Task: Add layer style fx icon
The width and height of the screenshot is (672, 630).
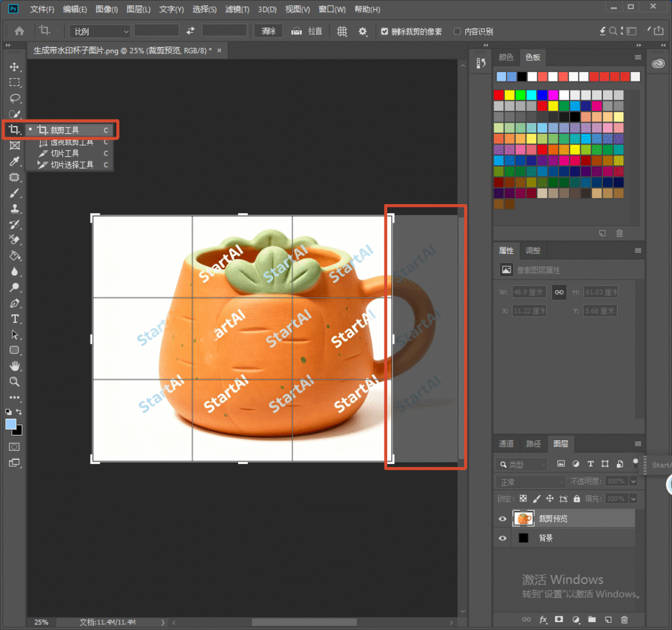Action: pyautogui.click(x=543, y=619)
